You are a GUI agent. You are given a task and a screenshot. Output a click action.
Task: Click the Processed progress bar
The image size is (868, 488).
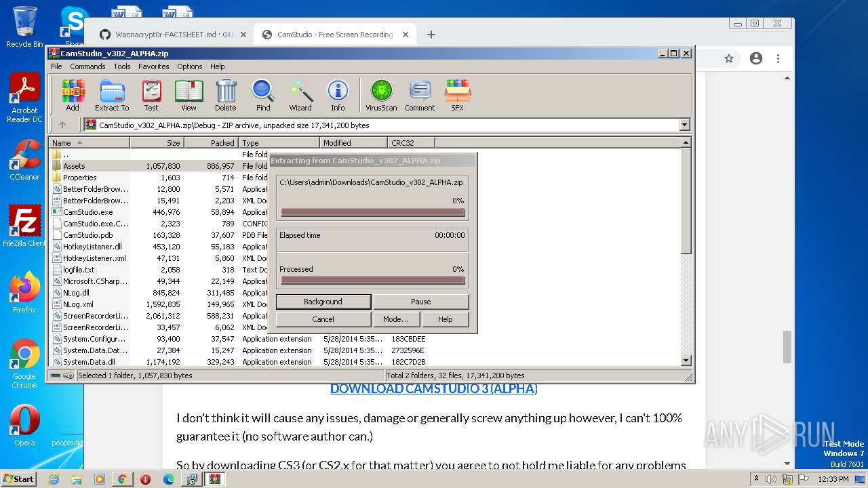373,280
